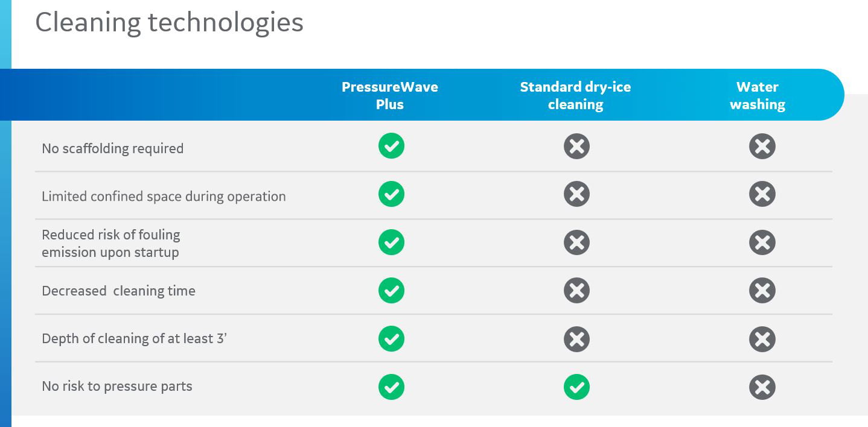Click the Standard dry-ice cleaning column header

[x=575, y=95]
